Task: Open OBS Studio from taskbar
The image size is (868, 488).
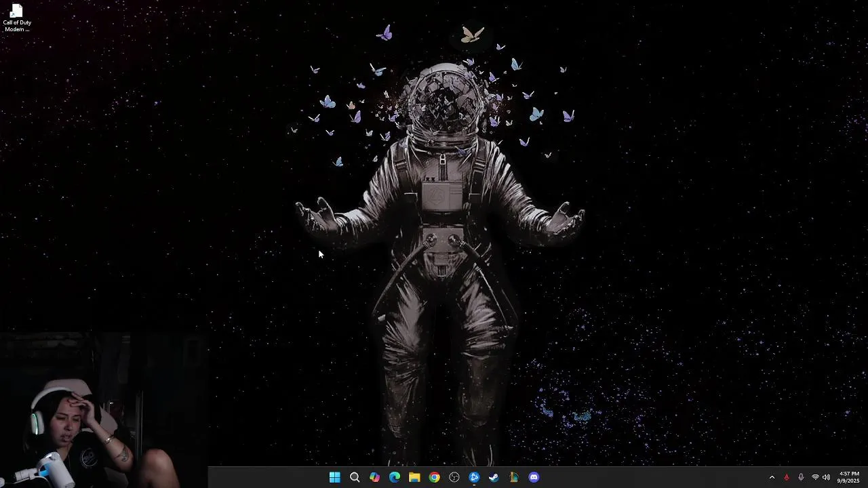Action: coord(454,477)
